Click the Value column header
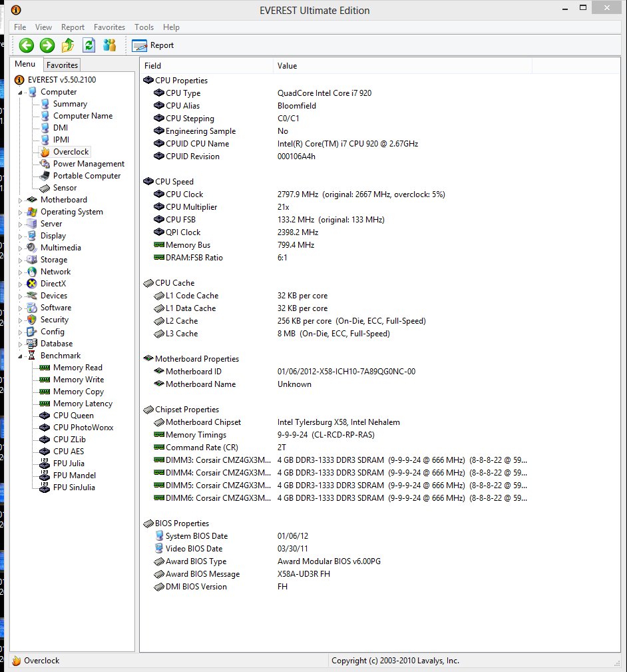627x672 pixels. coord(403,65)
